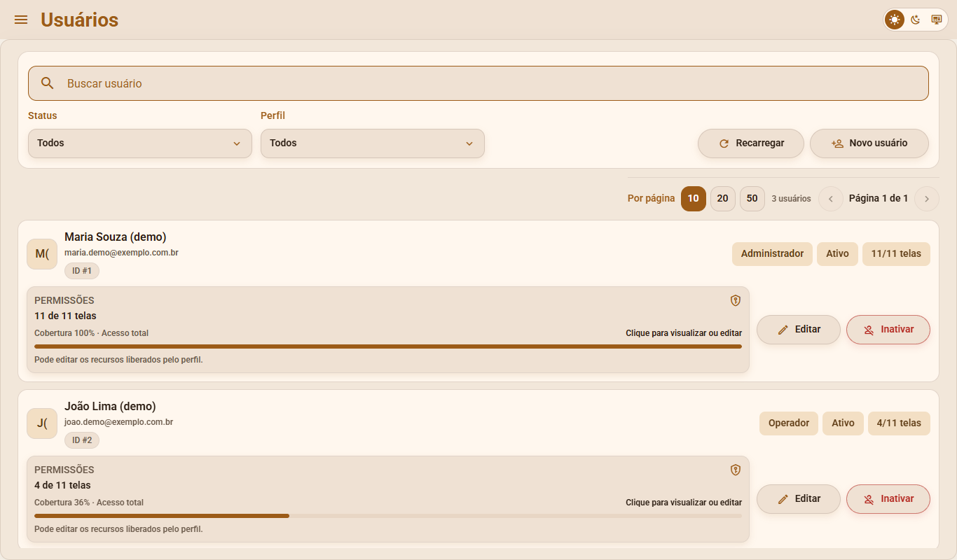
Task: Set 20 users per page
Action: tap(723, 199)
